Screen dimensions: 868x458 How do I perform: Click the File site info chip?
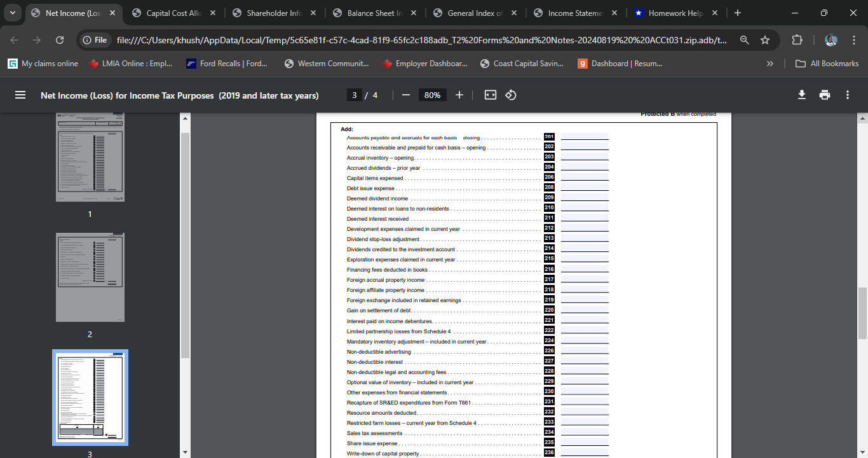pyautogui.click(x=95, y=40)
